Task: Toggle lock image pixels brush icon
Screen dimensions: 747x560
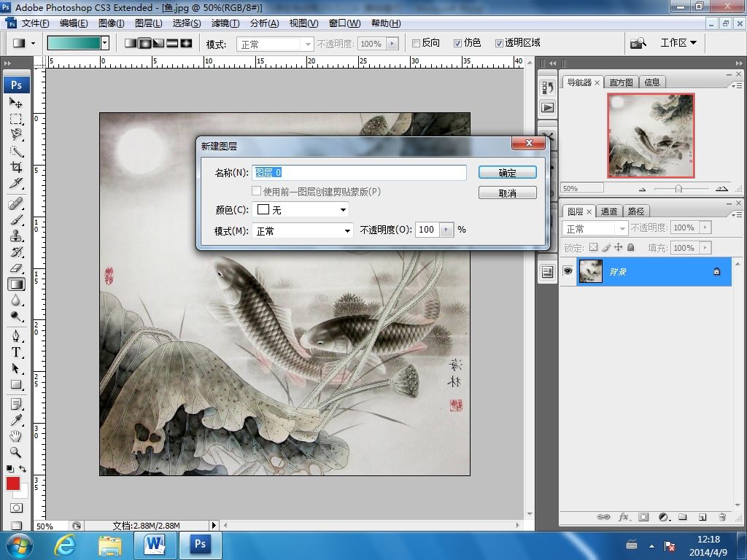Action: point(606,247)
